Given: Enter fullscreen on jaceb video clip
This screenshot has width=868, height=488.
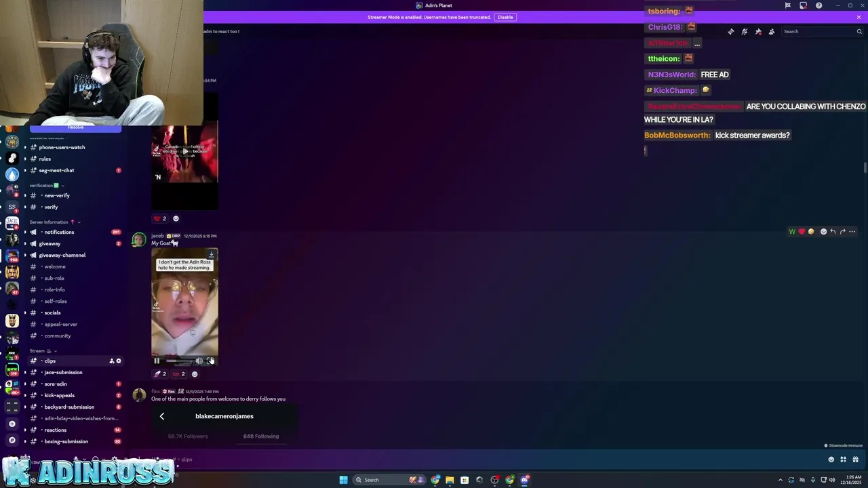Looking at the screenshot, I should coord(210,361).
